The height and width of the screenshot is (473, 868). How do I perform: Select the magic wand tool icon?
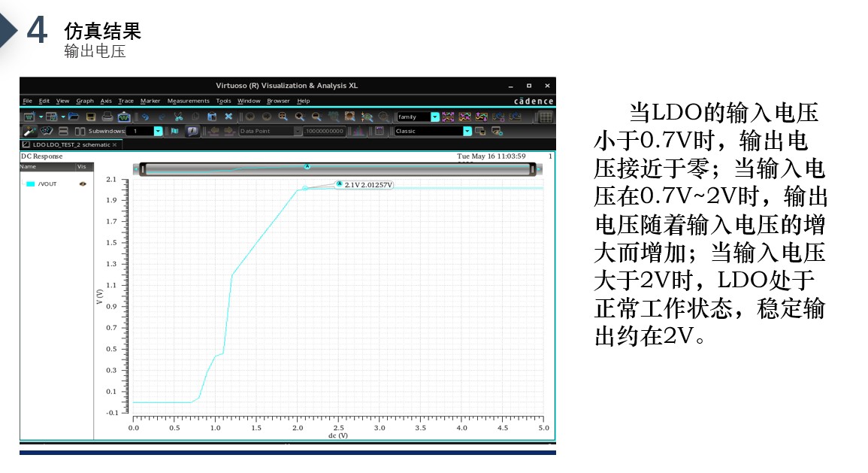(x=29, y=131)
